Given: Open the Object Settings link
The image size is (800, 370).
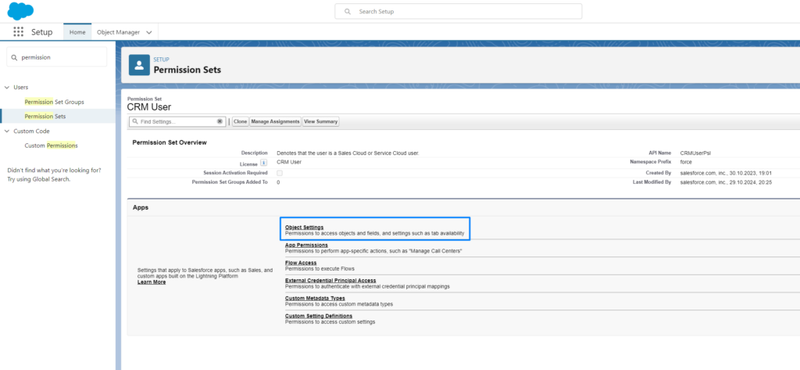Looking at the screenshot, I should [x=304, y=227].
